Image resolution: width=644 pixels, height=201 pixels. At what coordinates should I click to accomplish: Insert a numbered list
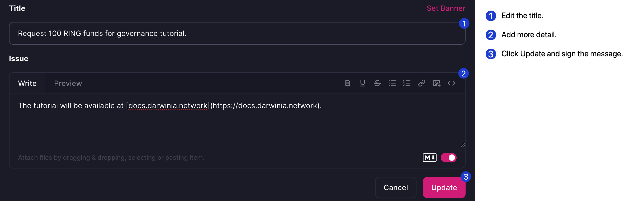click(x=407, y=83)
